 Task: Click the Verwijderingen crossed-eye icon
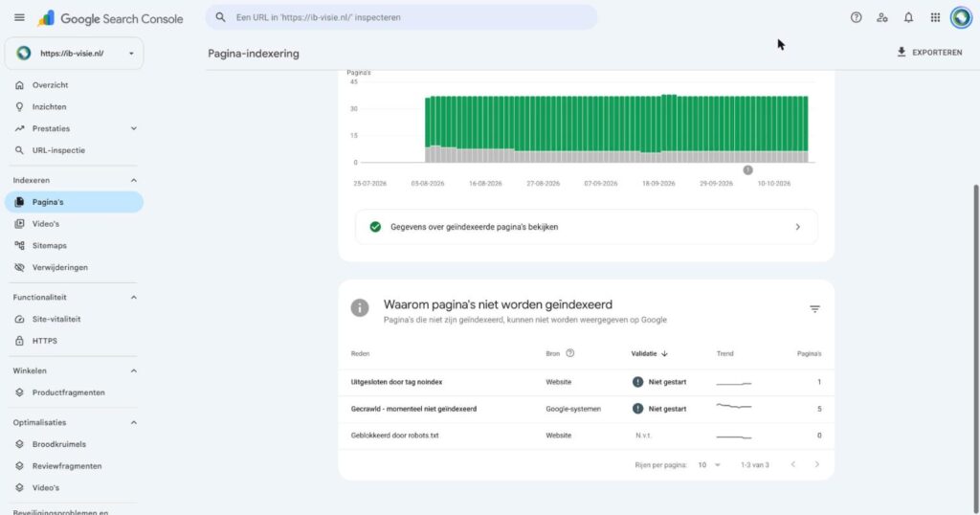(19, 267)
